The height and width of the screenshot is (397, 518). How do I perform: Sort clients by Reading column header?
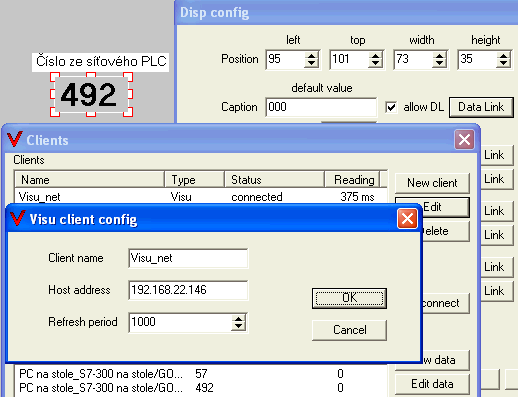(x=352, y=180)
